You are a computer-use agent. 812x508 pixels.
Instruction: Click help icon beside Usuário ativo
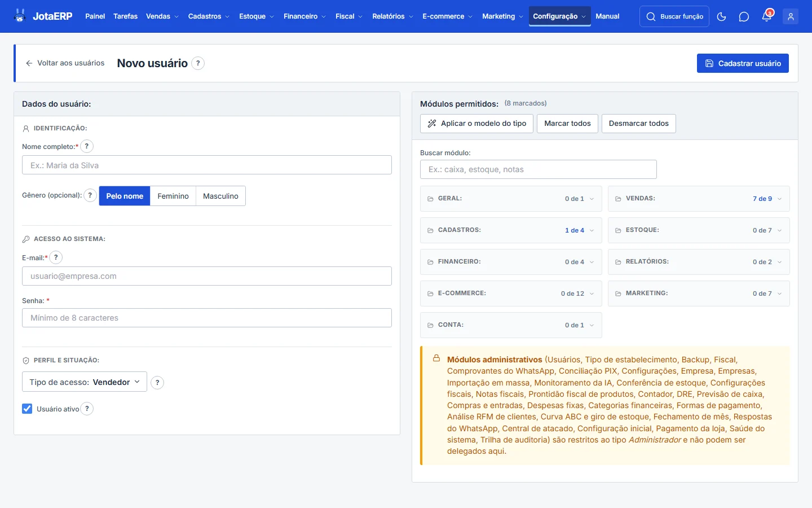(87, 409)
